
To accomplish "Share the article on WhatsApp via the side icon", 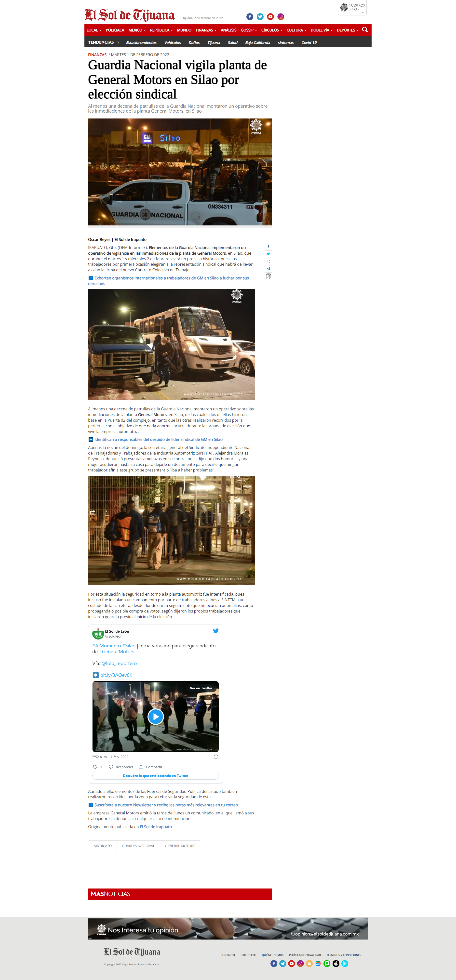I will coord(268,261).
